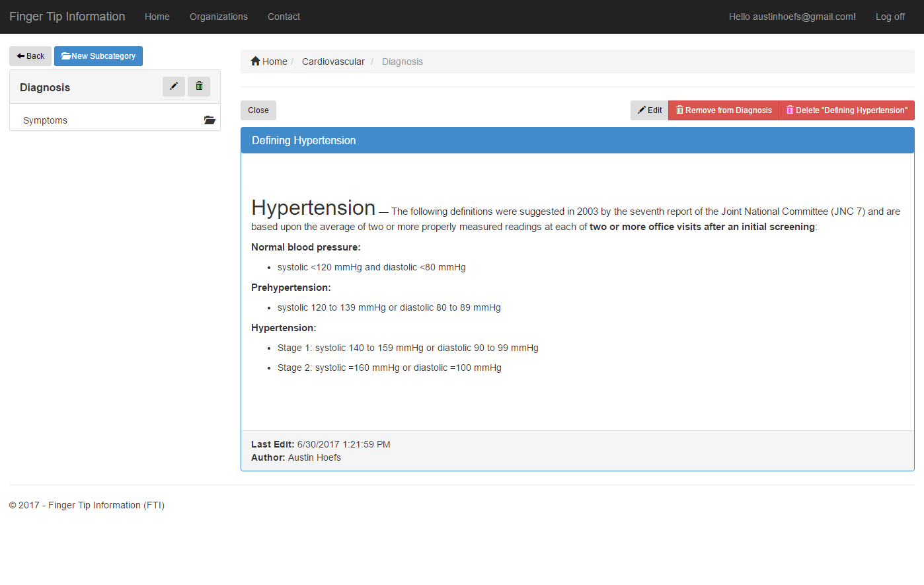Open Organizations in navigation bar
The width and height of the screenshot is (924, 585).
pyautogui.click(x=219, y=17)
